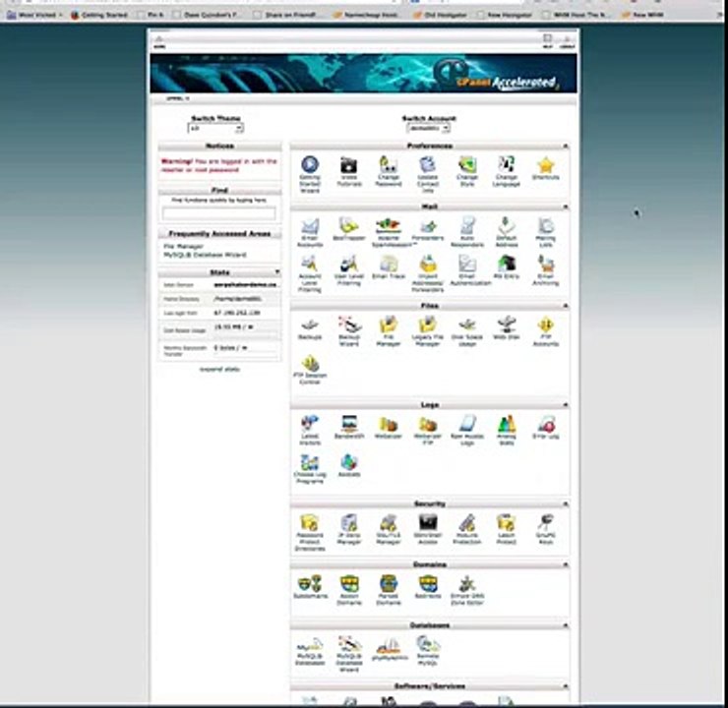Open Auto Responders
The height and width of the screenshot is (708, 728).
(x=467, y=226)
